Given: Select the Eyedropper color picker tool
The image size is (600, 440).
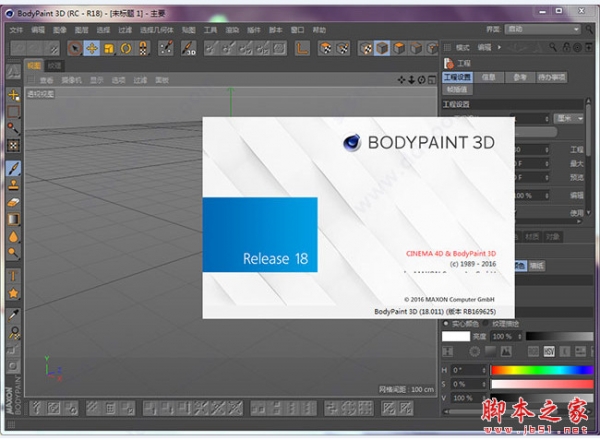Looking at the screenshot, I should pos(13,315).
